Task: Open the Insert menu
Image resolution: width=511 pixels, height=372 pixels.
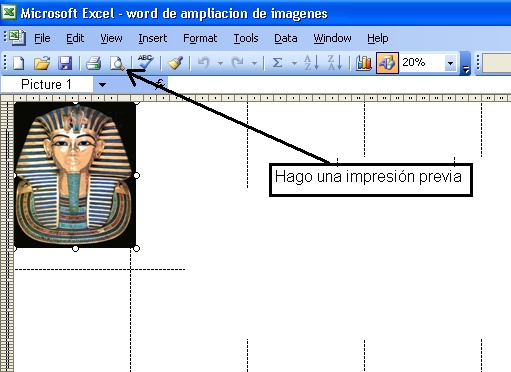Action: coord(153,38)
